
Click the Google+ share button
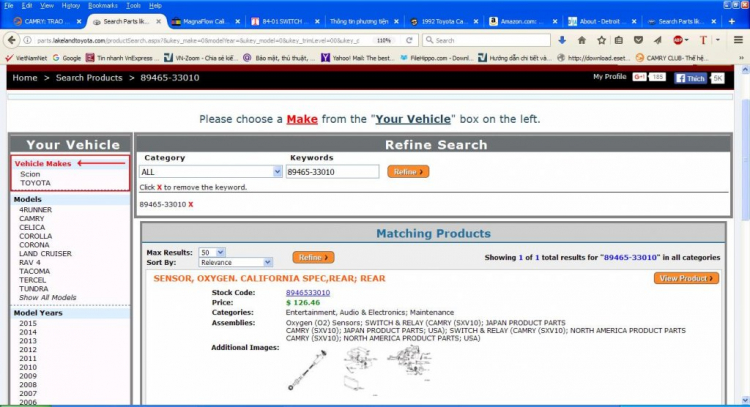pos(639,77)
